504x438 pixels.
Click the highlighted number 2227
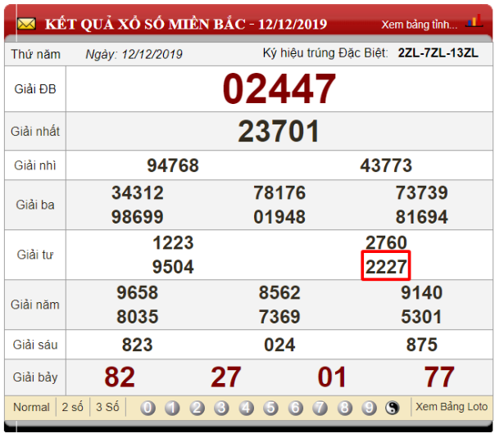tap(386, 267)
